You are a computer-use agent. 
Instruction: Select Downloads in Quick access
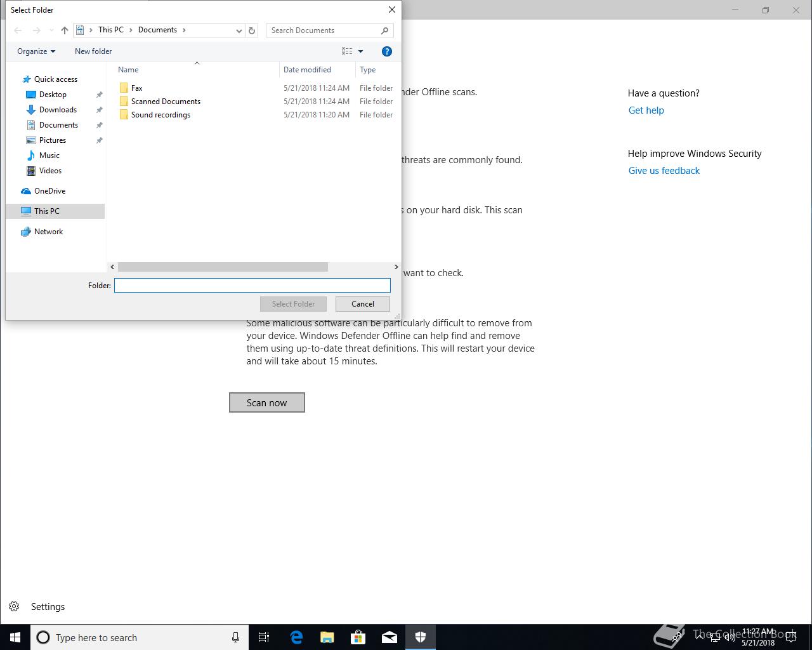pyautogui.click(x=58, y=110)
